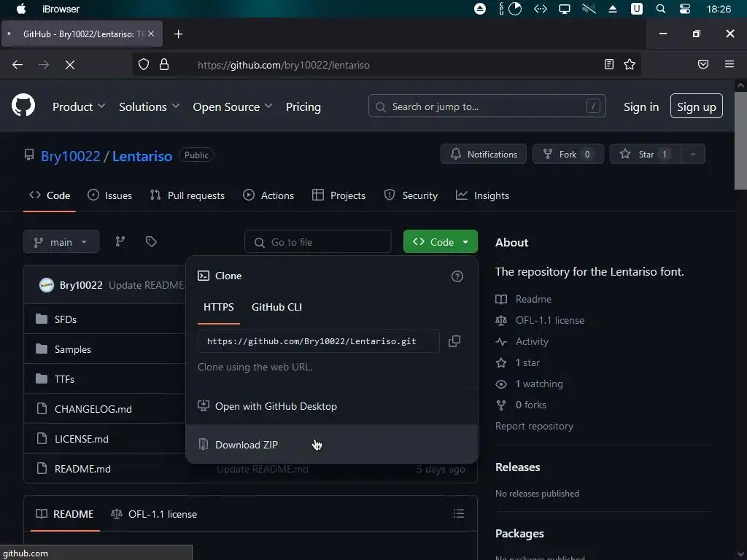Open the Pricing page
The height and width of the screenshot is (560, 747).
(x=303, y=106)
